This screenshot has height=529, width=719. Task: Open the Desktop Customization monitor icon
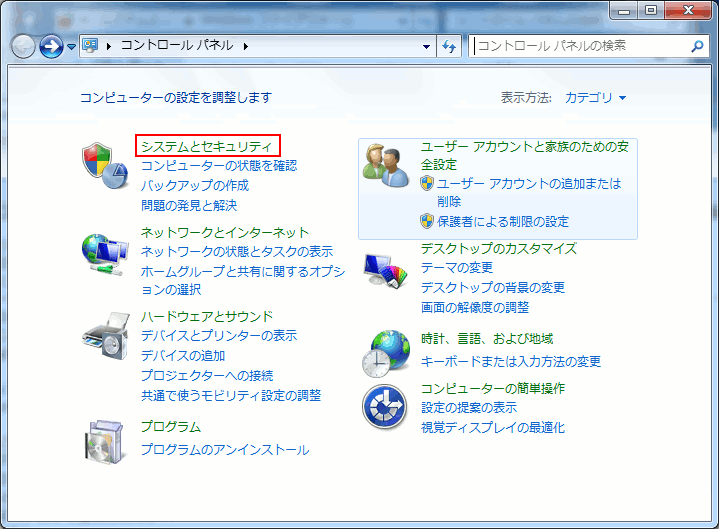[386, 269]
